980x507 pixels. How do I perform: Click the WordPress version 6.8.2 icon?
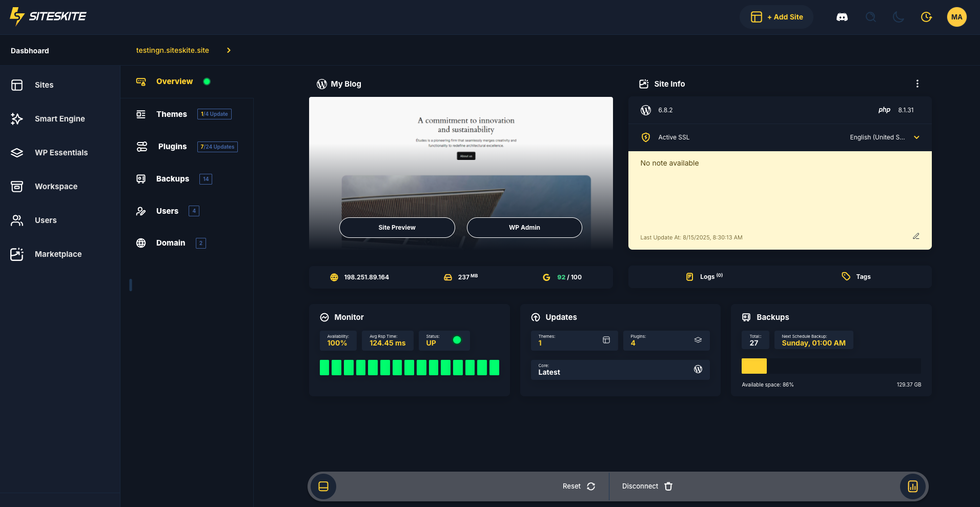646,110
